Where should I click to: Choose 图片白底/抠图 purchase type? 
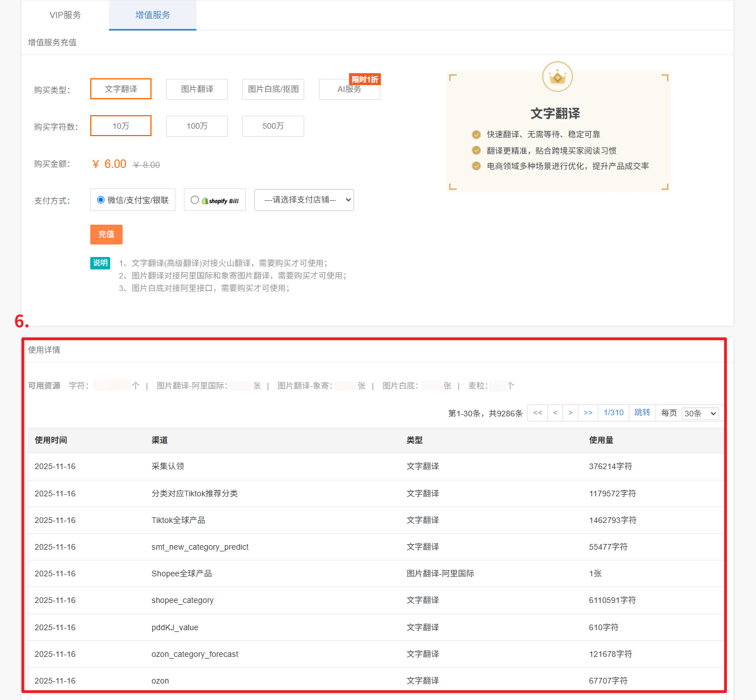click(x=273, y=89)
